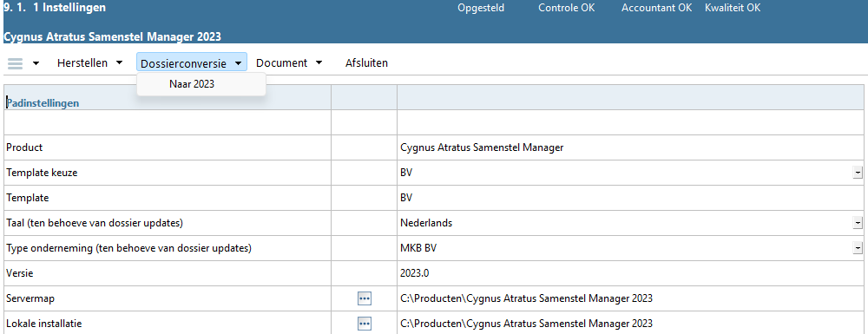Choose Naar 2023 from Dossierconversie menu
The image size is (868, 334).
pyautogui.click(x=192, y=84)
